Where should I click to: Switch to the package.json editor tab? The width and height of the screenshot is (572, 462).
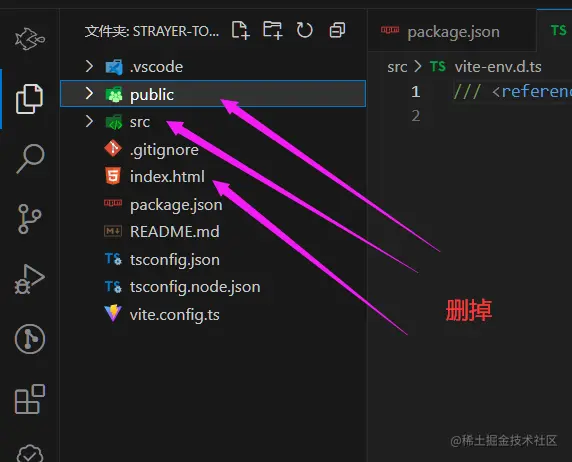click(452, 32)
